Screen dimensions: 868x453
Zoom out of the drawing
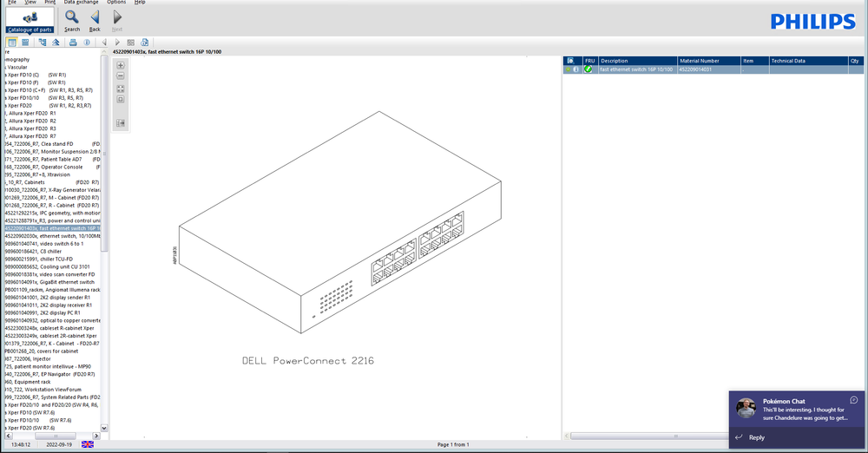[121, 76]
